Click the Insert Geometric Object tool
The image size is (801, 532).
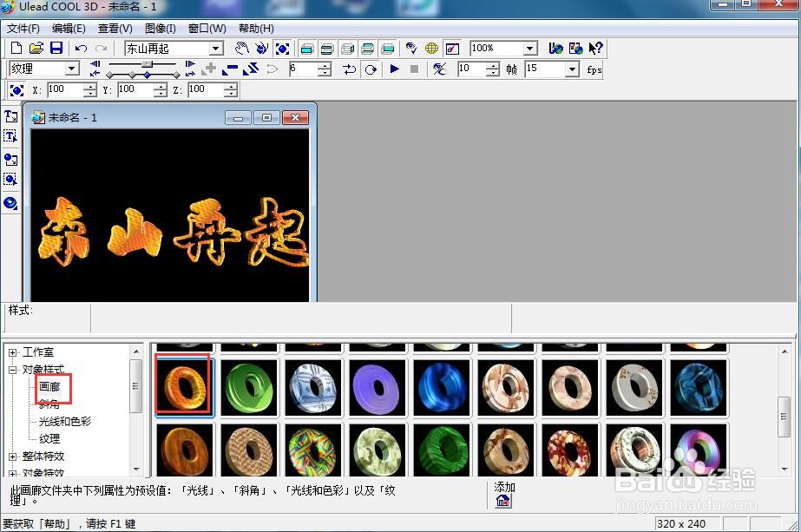point(10,203)
